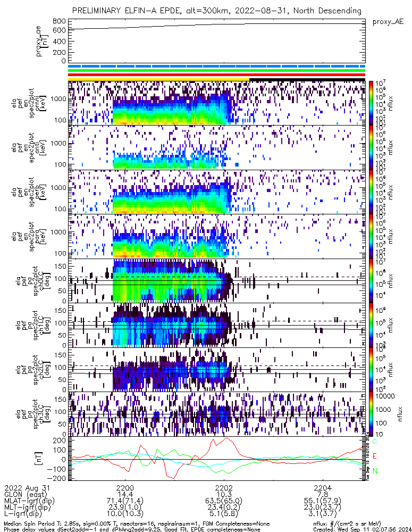Viewport: 412px width, 532px height.
Task: Click the anti energy spectrogram panel
Action: pyautogui.click(x=217, y=147)
